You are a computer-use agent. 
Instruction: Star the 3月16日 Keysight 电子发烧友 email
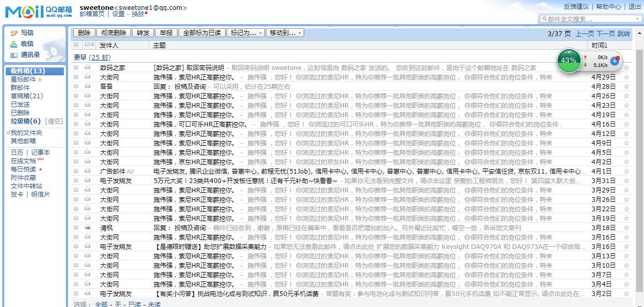[626, 246]
